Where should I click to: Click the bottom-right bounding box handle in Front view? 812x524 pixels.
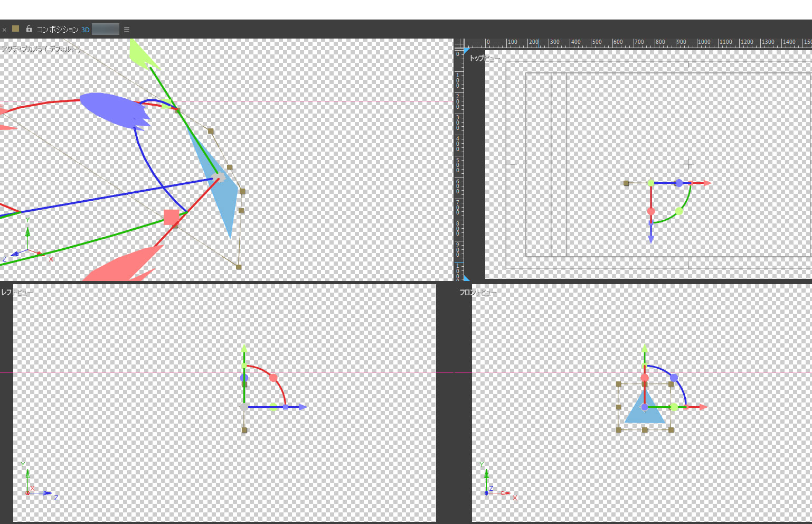[x=671, y=430]
